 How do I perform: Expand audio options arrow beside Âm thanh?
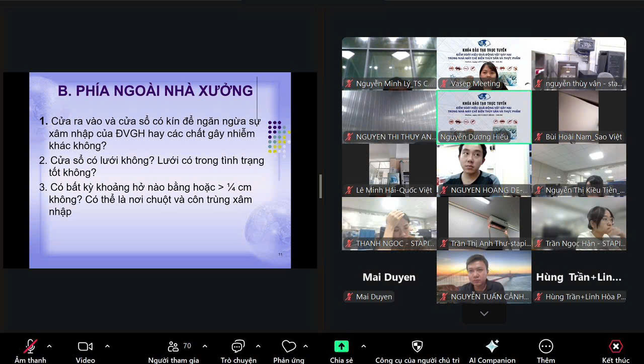[49, 346]
